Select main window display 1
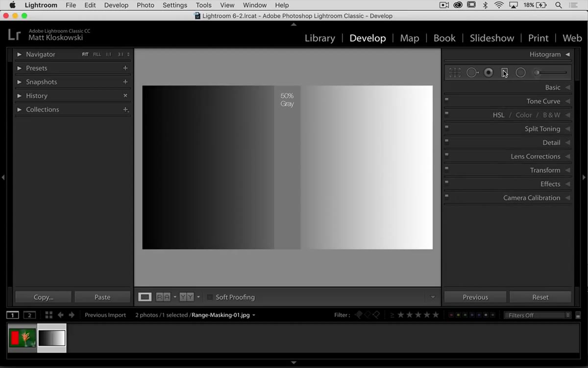This screenshot has width=588, height=368. point(13,315)
